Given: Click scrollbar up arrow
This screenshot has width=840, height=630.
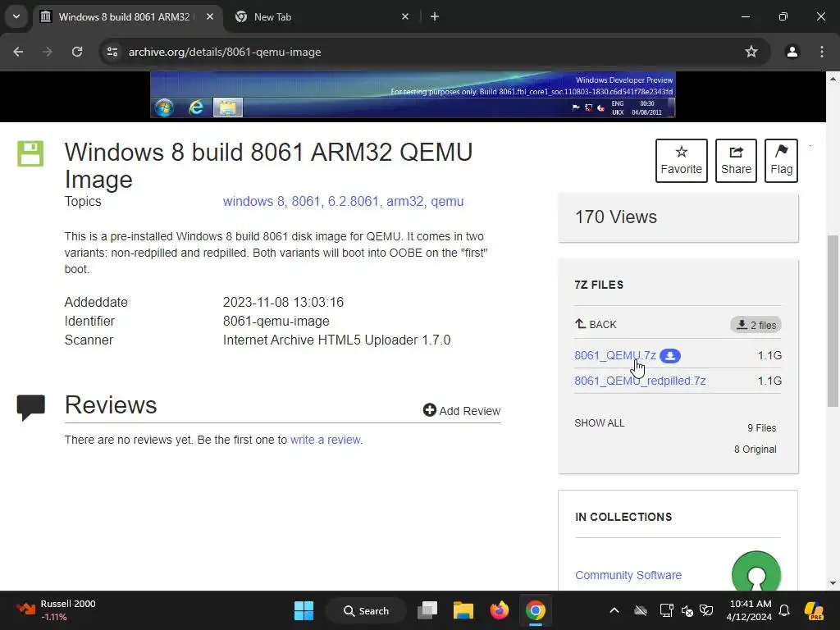Looking at the screenshot, I should point(833,78).
